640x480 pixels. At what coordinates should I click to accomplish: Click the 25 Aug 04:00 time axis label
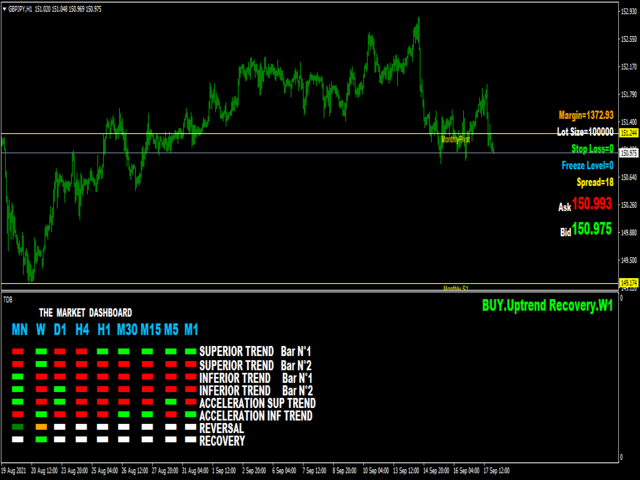105,471
